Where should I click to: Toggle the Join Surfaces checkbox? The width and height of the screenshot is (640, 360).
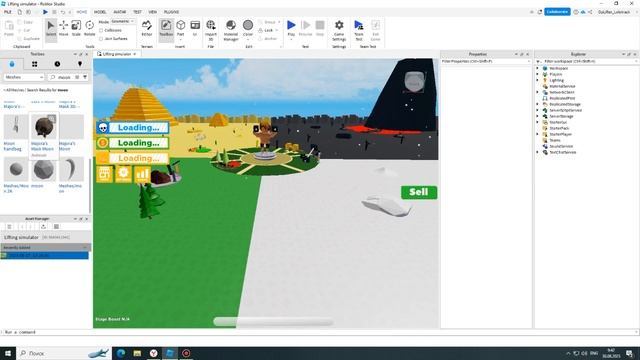[x=101, y=39]
